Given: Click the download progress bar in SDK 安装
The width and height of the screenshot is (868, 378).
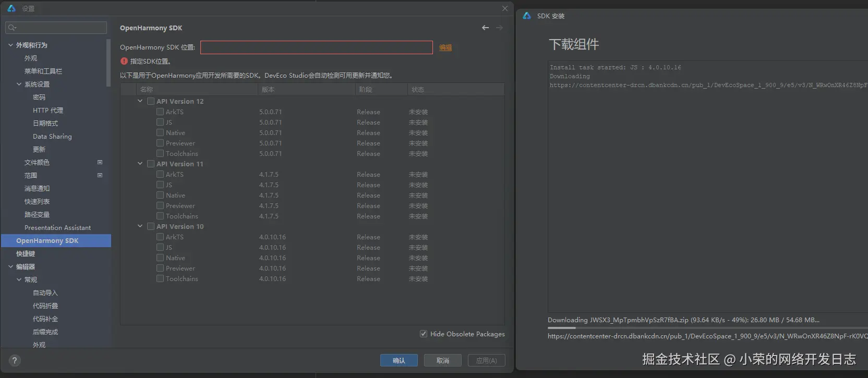Looking at the screenshot, I should 707,328.
